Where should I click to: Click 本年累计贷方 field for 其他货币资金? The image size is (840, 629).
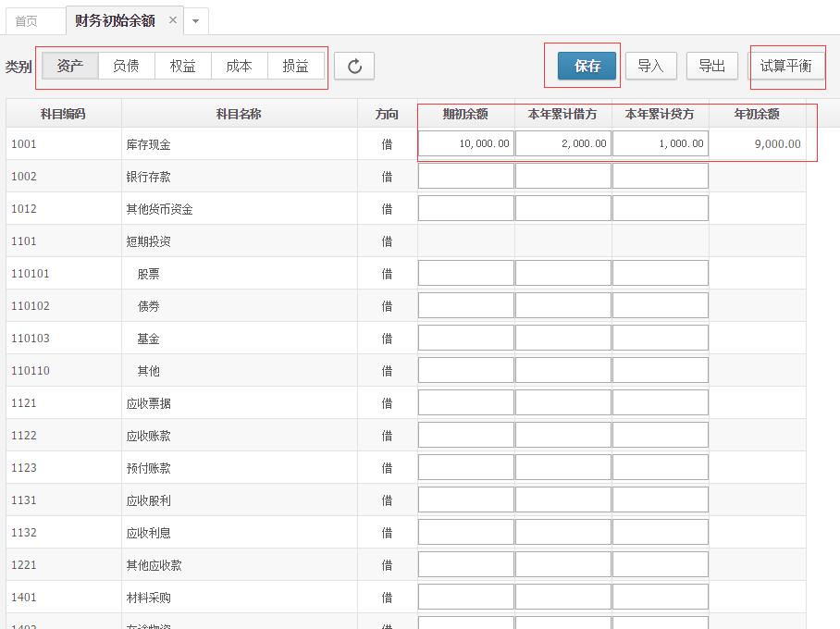tap(660, 208)
